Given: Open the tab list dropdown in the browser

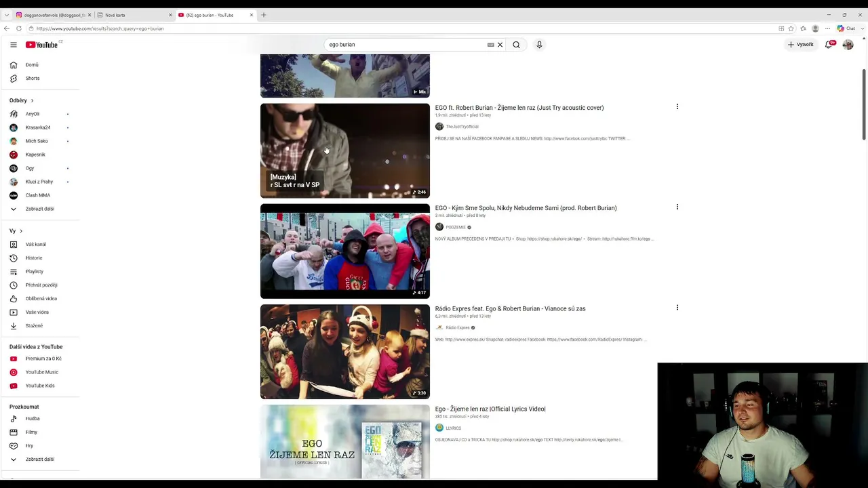Looking at the screenshot, I should pyautogui.click(x=6, y=15).
